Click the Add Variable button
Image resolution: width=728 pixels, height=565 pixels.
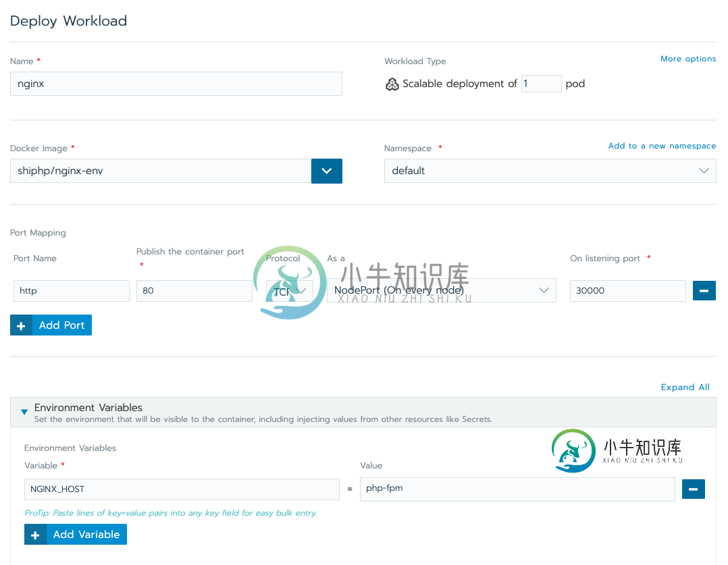[76, 535]
